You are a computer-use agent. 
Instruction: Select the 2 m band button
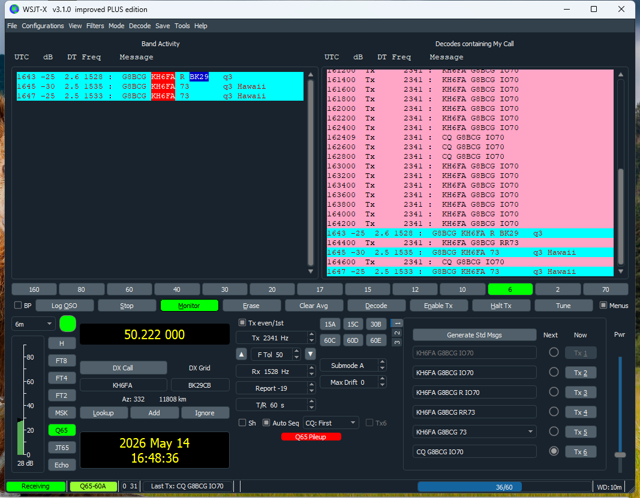click(558, 289)
